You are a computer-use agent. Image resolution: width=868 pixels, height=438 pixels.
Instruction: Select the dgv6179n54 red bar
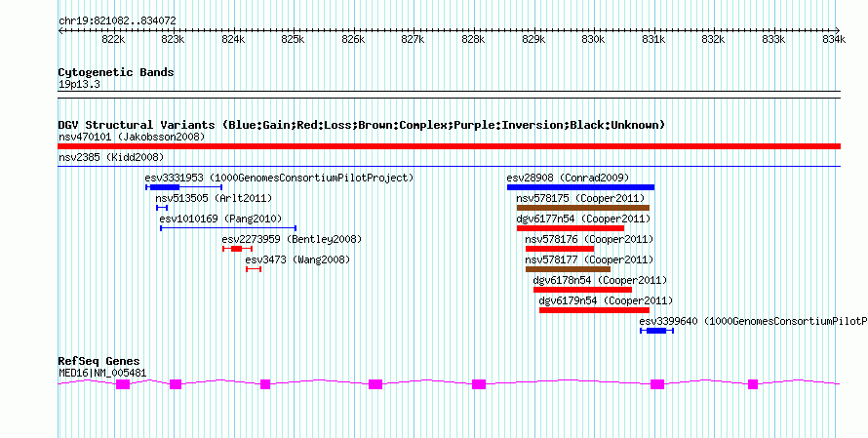pos(594,310)
